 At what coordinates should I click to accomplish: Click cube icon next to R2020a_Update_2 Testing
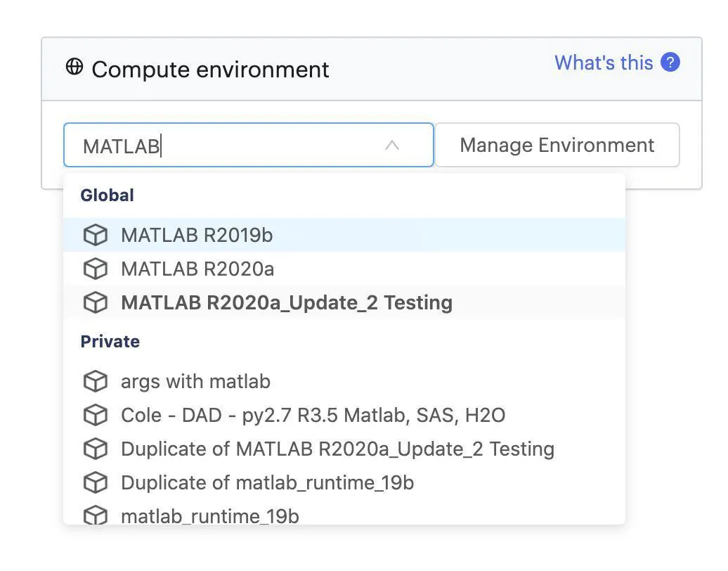tap(96, 302)
